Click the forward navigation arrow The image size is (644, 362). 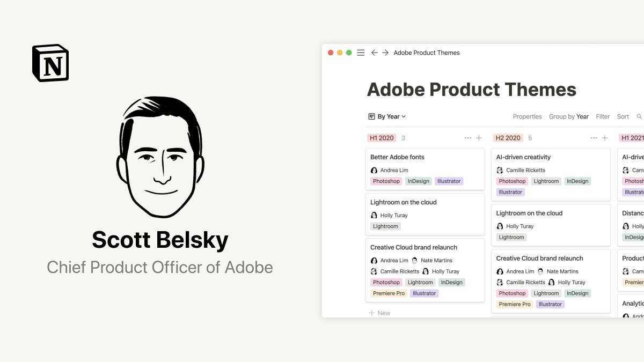click(385, 53)
